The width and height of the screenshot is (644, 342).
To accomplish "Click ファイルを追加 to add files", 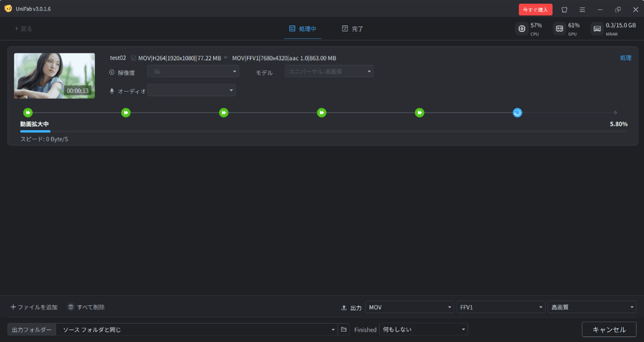I will pos(34,307).
